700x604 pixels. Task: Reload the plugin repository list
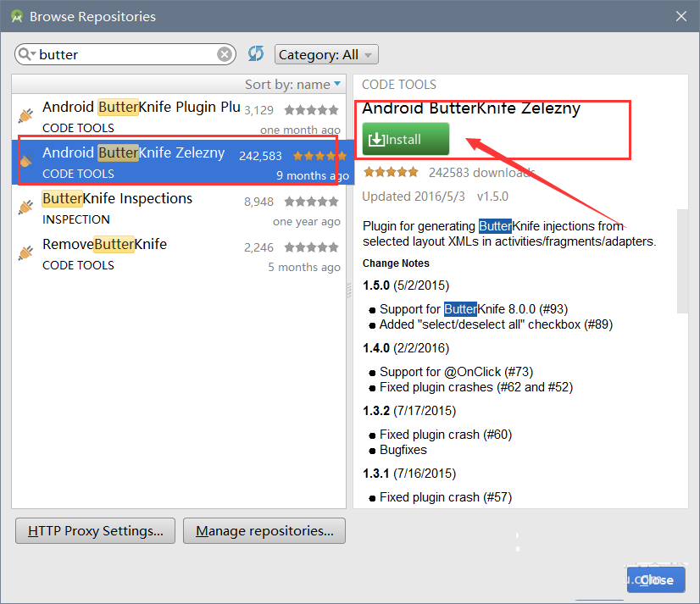256,54
